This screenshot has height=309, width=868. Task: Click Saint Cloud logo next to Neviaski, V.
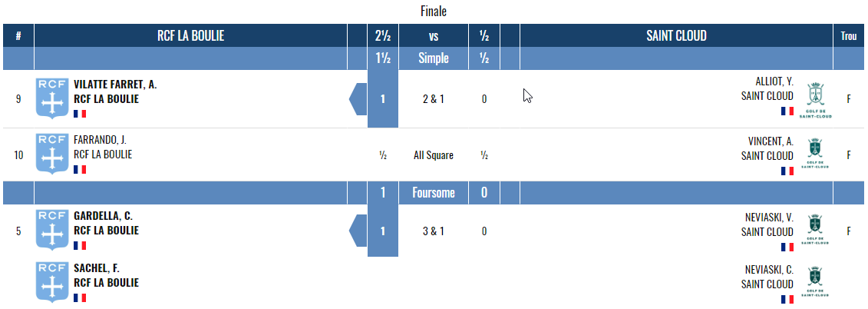coord(815,229)
